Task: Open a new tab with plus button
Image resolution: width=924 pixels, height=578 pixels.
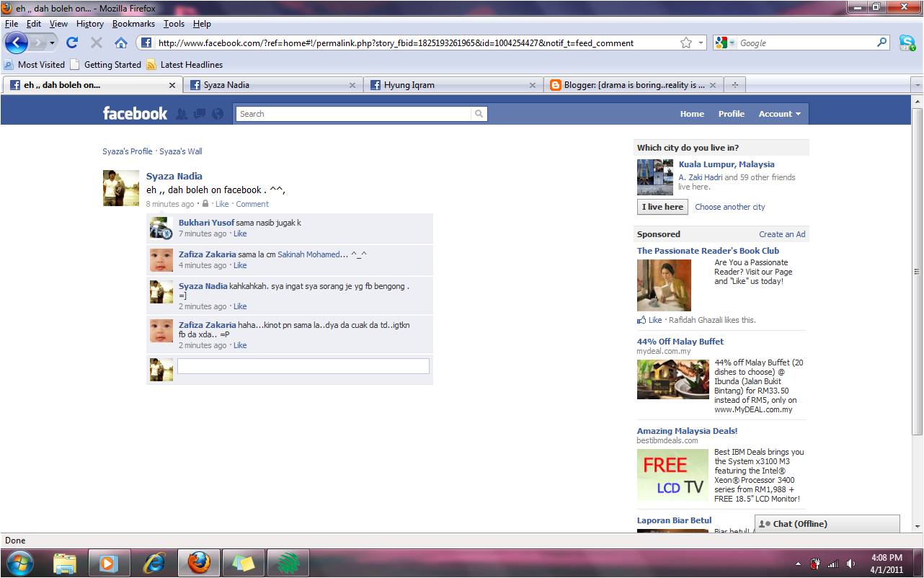Action: (x=735, y=85)
